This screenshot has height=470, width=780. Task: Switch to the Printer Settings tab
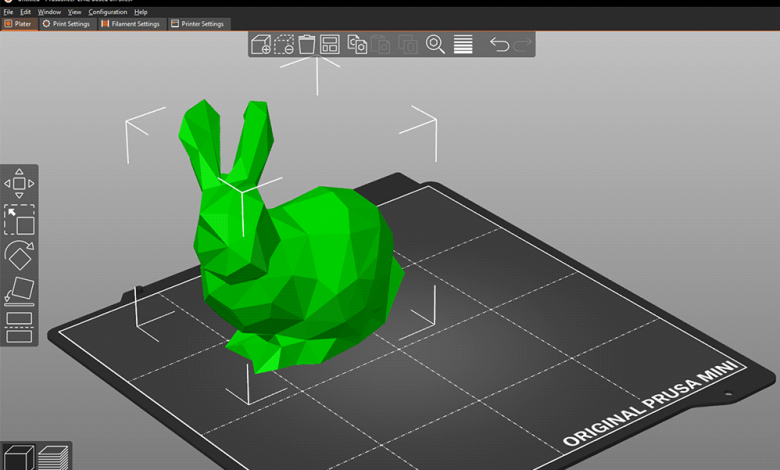(x=198, y=23)
